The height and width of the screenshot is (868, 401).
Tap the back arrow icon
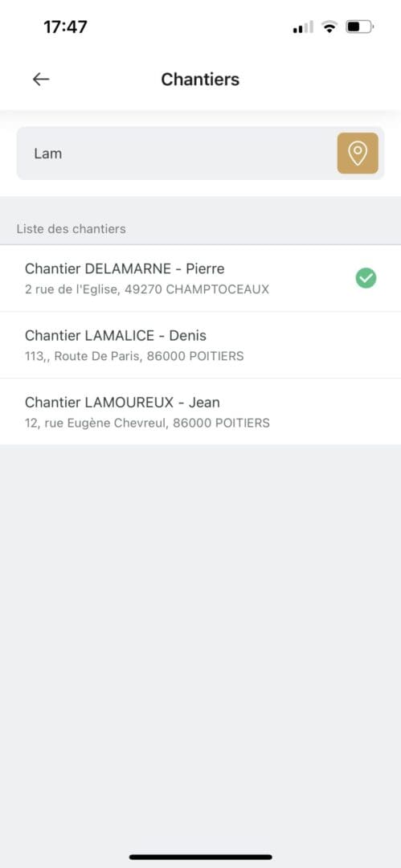coord(41,80)
